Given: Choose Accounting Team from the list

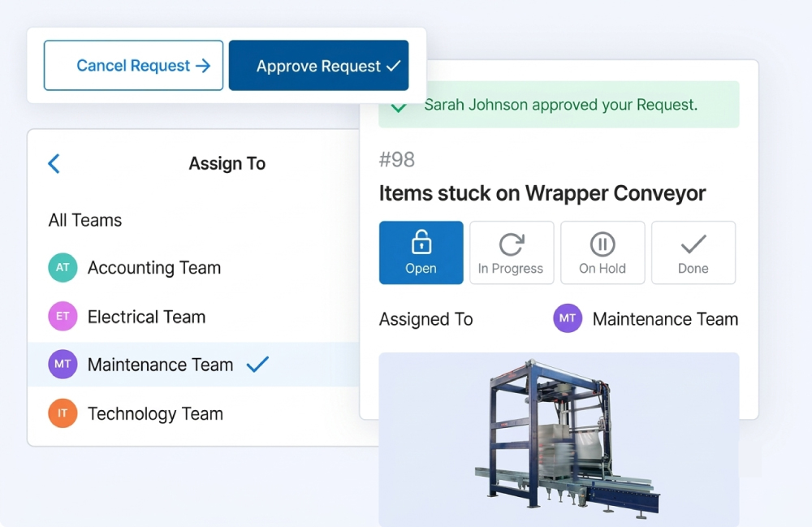Looking at the screenshot, I should point(154,268).
